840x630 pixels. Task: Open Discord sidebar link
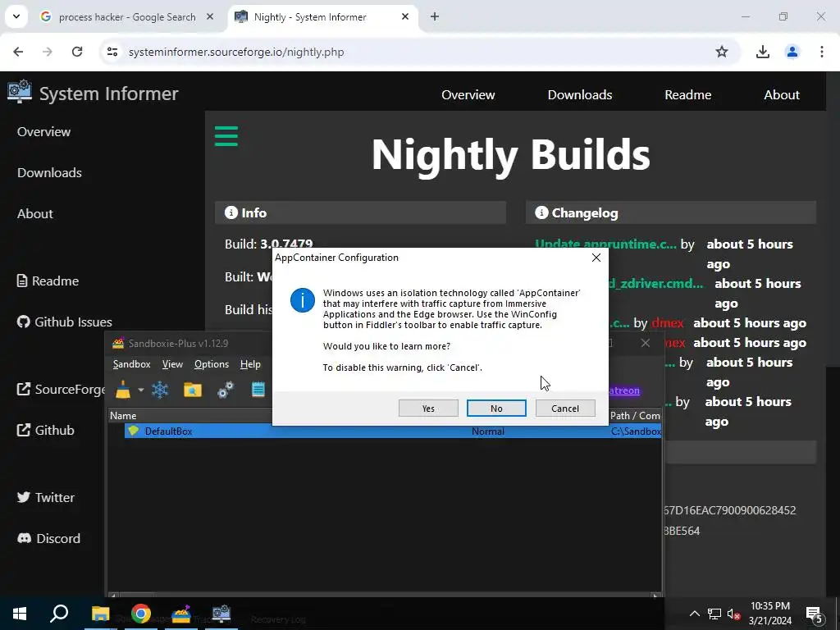(x=48, y=538)
